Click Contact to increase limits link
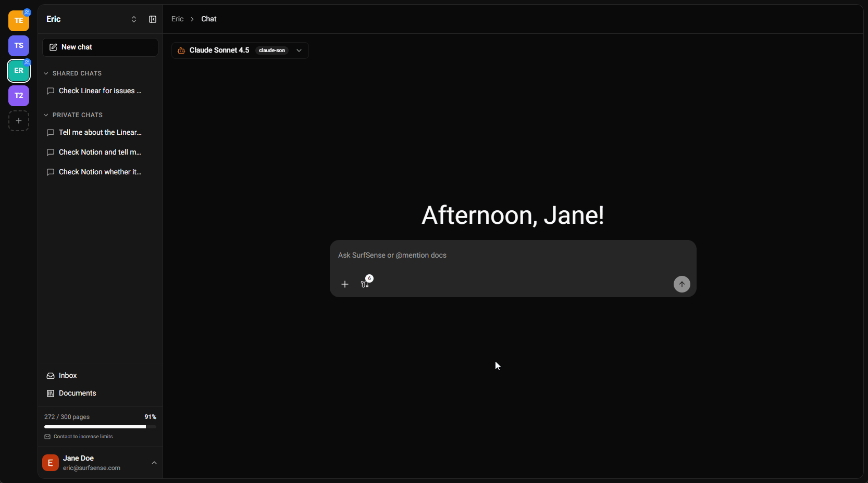 pyautogui.click(x=83, y=437)
